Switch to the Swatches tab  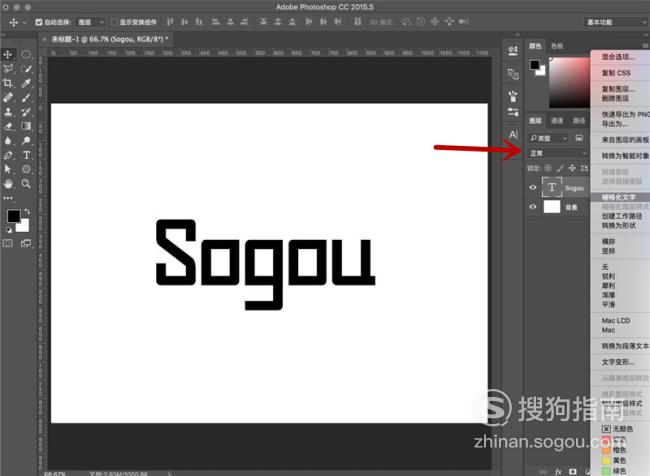pos(557,46)
